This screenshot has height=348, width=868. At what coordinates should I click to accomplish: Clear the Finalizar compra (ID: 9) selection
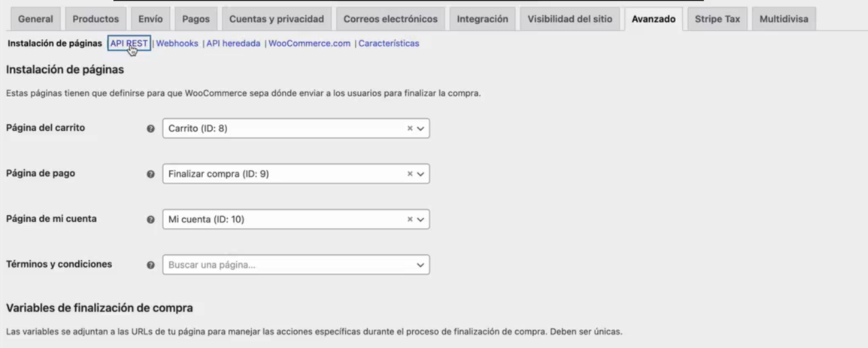[x=410, y=174]
